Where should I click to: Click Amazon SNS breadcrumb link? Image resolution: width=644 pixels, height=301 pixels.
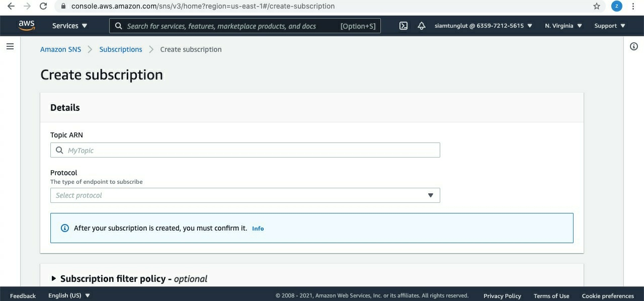[x=60, y=49]
